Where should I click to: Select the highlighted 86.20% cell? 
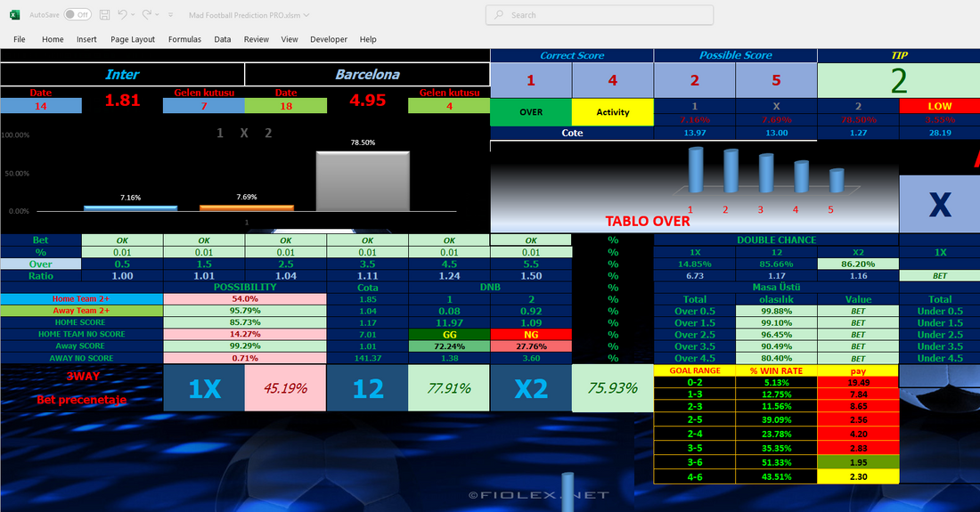[x=858, y=264]
